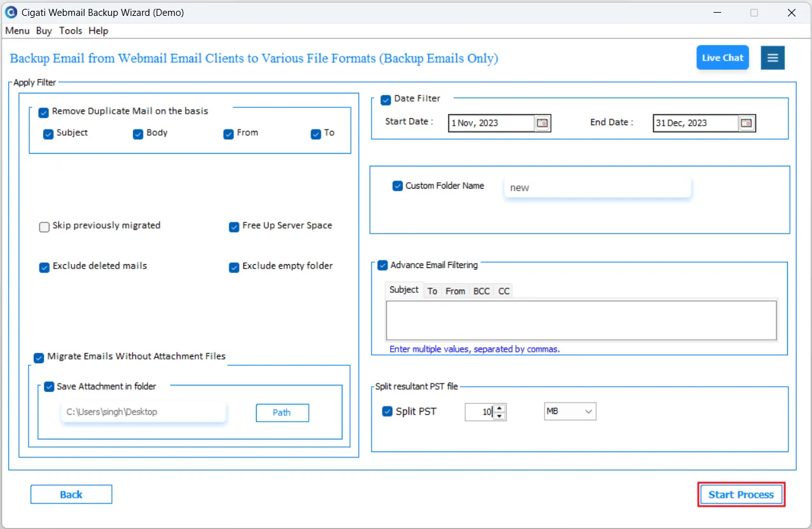Click the Start Date field
The image size is (812, 529).
pos(491,123)
